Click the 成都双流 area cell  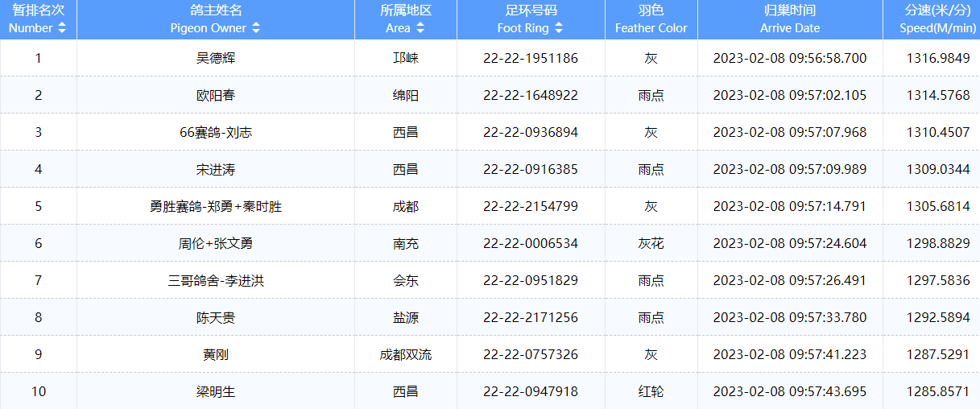(x=405, y=355)
